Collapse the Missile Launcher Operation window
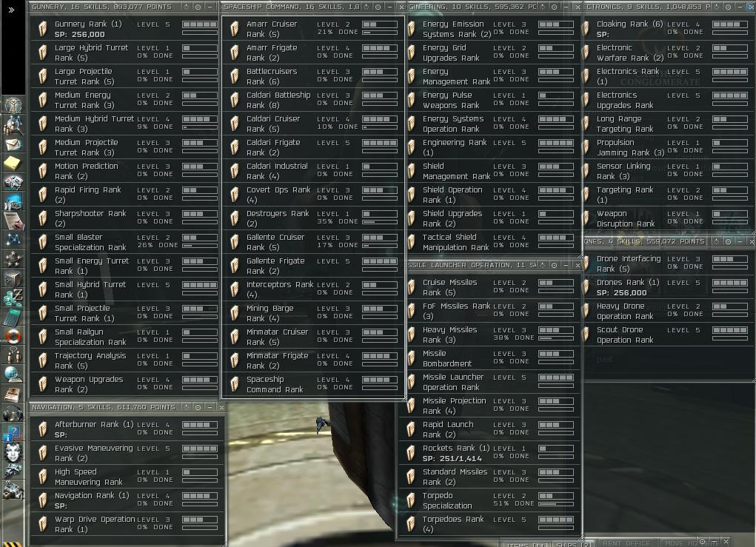Viewport: 756px width, 547px height. pos(566,265)
